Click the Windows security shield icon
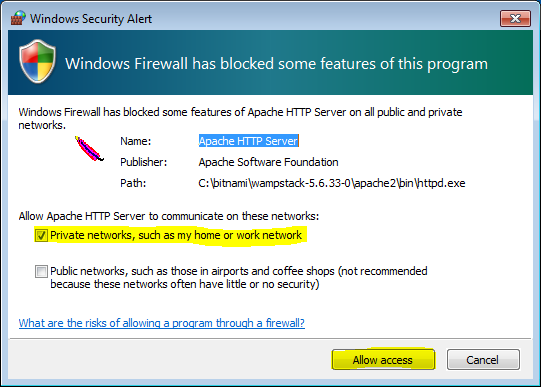 38,62
